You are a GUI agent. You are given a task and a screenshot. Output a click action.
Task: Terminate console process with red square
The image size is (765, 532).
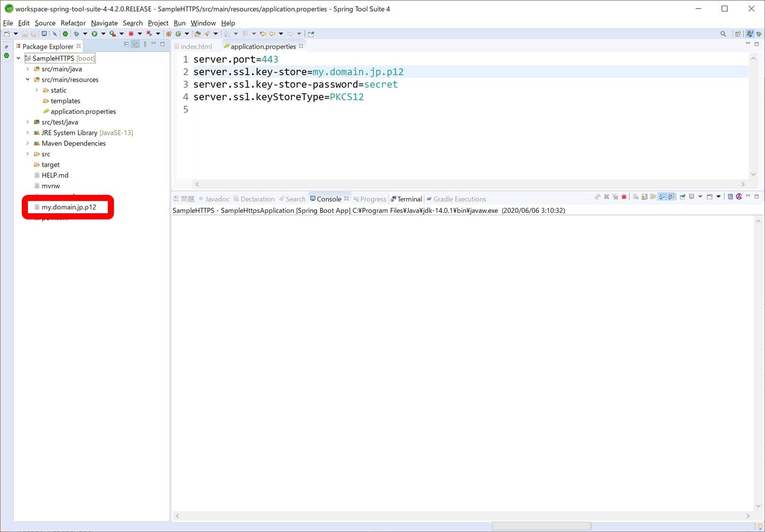coord(624,197)
